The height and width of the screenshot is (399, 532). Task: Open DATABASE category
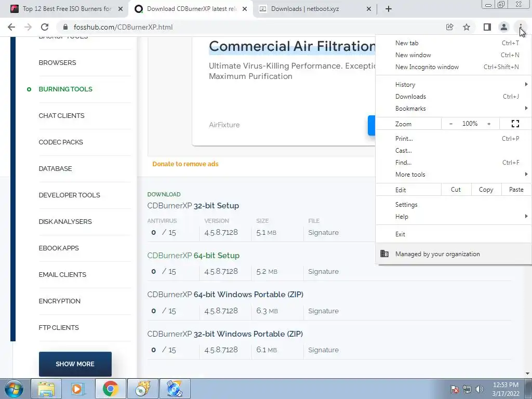coord(55,169)
